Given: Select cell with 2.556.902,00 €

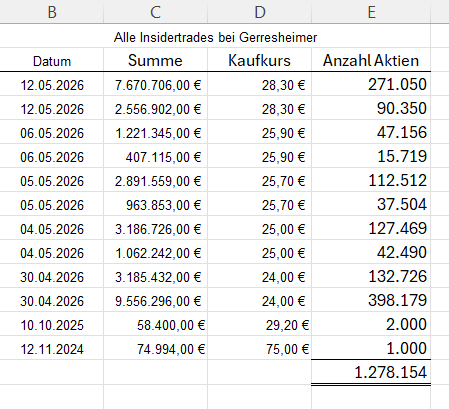Looking at the screenshot, I should click(x=155, y=109).
